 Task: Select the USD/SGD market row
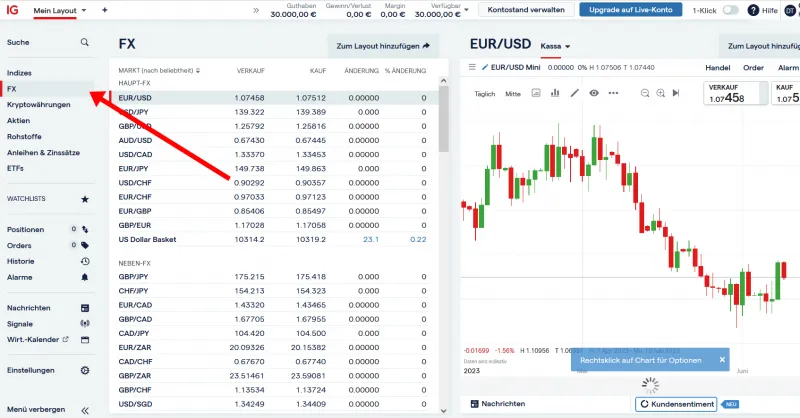click(273, 404)
